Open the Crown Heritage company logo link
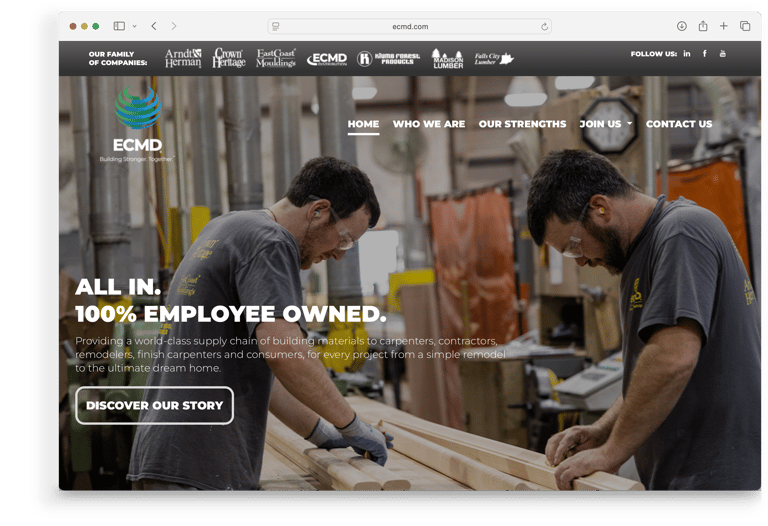Image resolution: width=768 pixels, height=526 pixels. coord(229,58)
